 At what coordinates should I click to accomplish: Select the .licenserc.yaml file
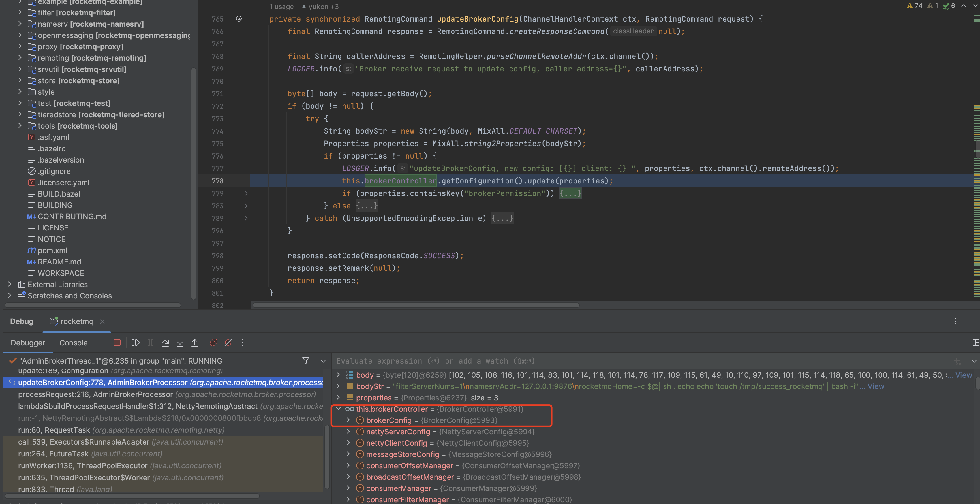tap(63, 182)
